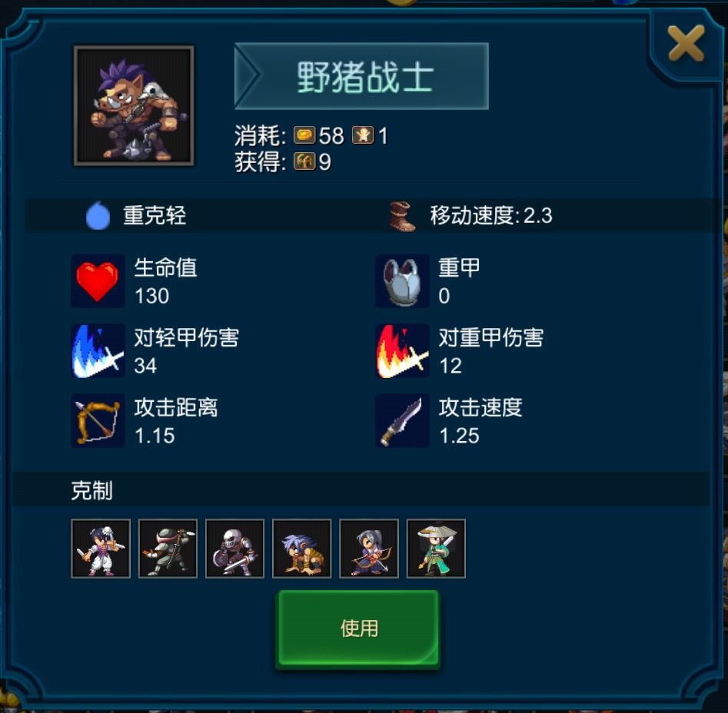Click the boar warrior portrait

pos(134,105)
